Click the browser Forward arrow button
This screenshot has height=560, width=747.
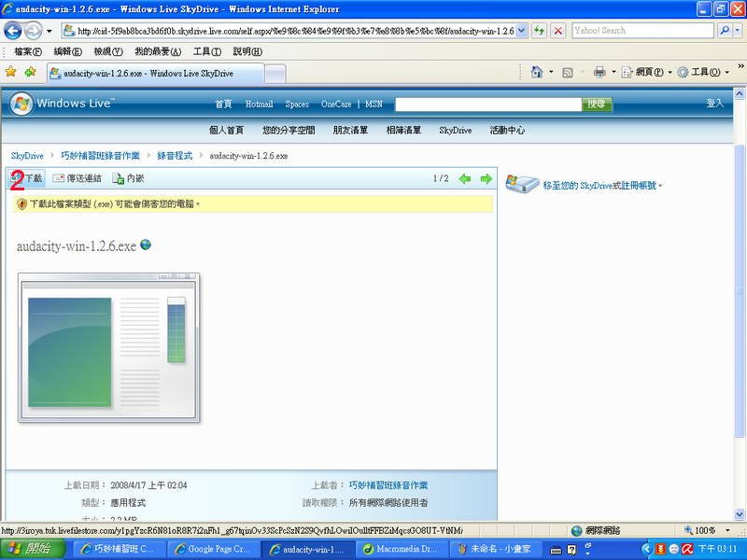(x=33, y=31)
